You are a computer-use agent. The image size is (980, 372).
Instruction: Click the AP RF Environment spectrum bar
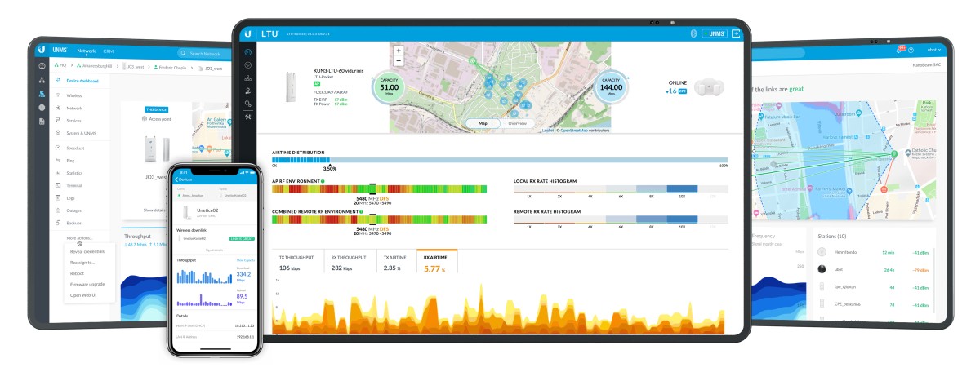coord(379,189)
